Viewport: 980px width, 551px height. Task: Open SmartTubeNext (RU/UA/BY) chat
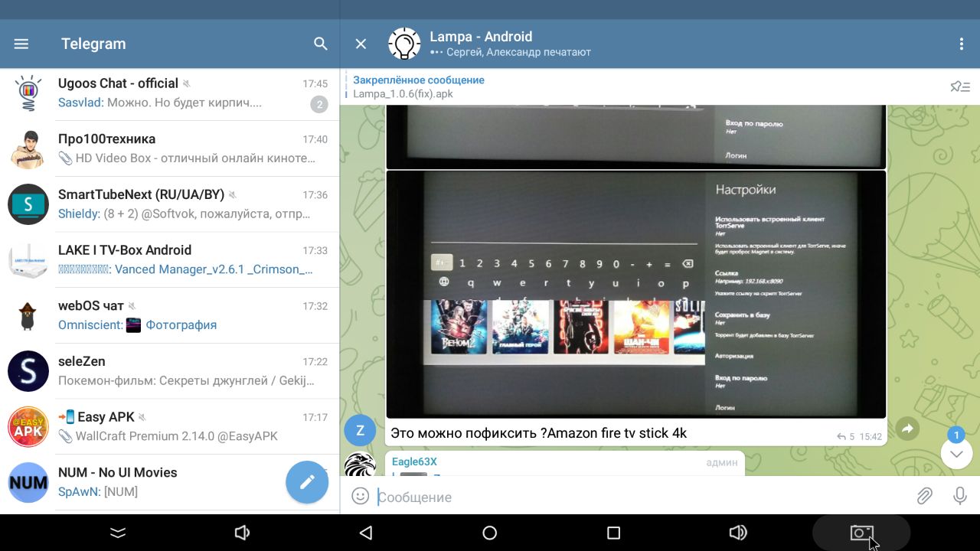click(x=169, y=204)
